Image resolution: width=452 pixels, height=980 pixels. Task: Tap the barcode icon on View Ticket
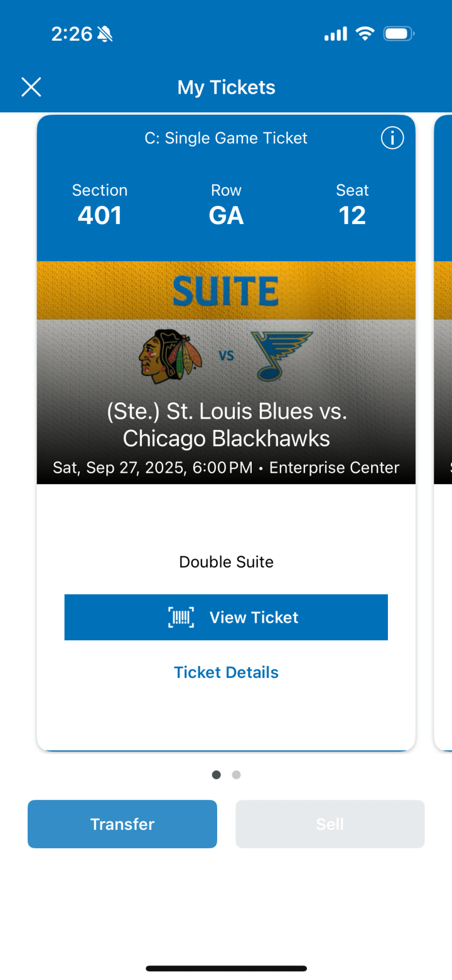181,618
